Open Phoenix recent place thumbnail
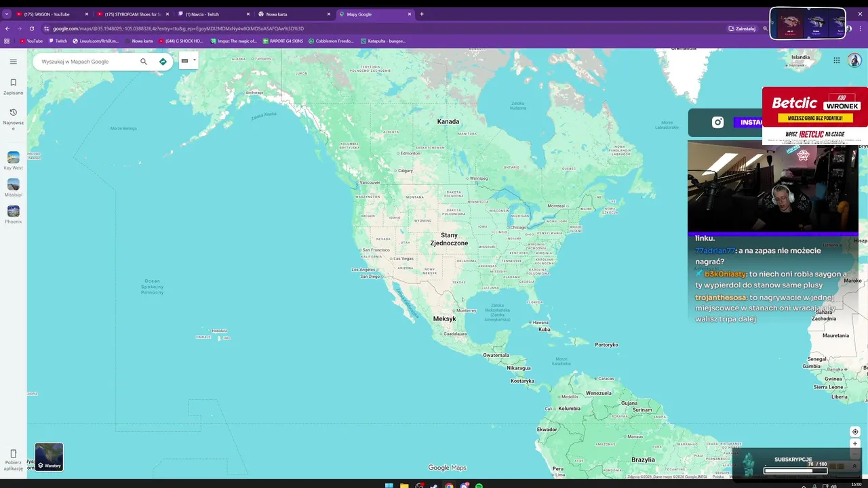This screenshot has width=868, height=488. coord(13,211)
